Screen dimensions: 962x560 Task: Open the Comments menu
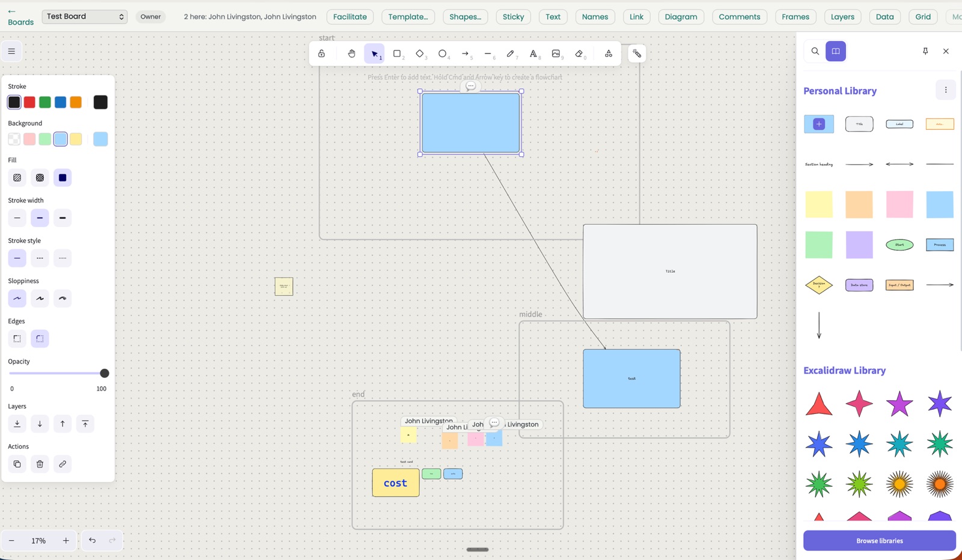pos(740,17)
